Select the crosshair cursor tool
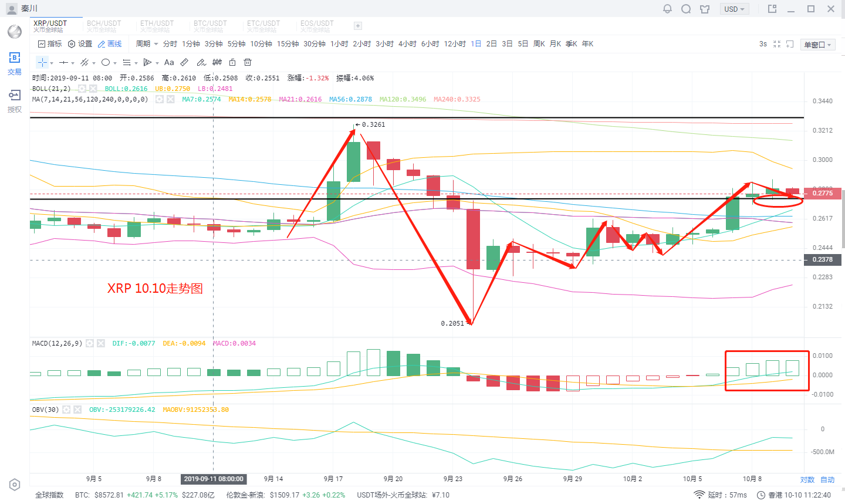Screen dimensions: 845x504 click(x=42, y=62)
